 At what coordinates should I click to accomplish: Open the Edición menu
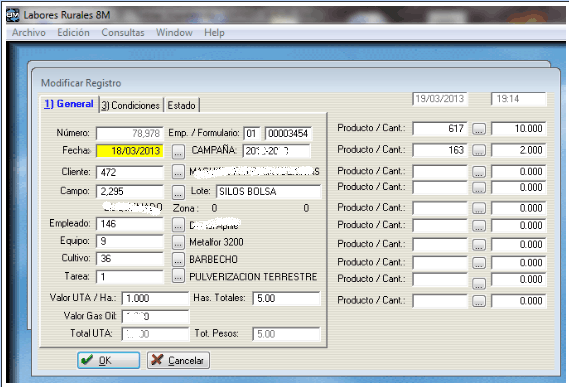point(73,33)
